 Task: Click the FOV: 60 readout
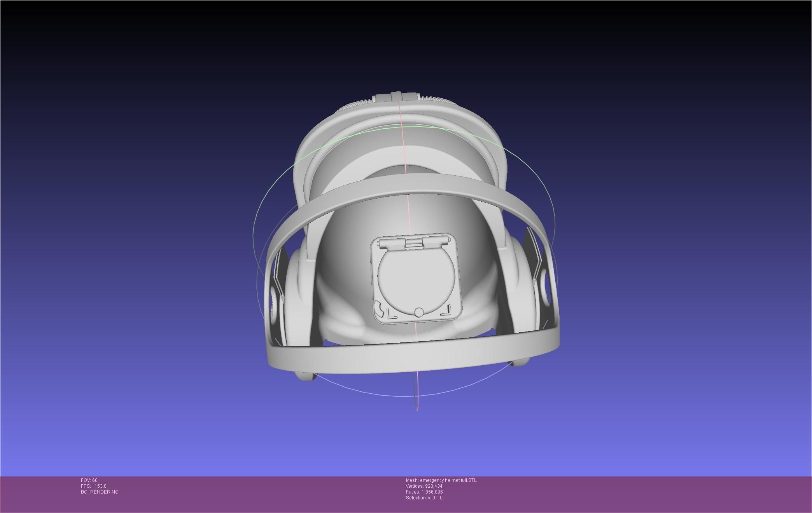89,480
